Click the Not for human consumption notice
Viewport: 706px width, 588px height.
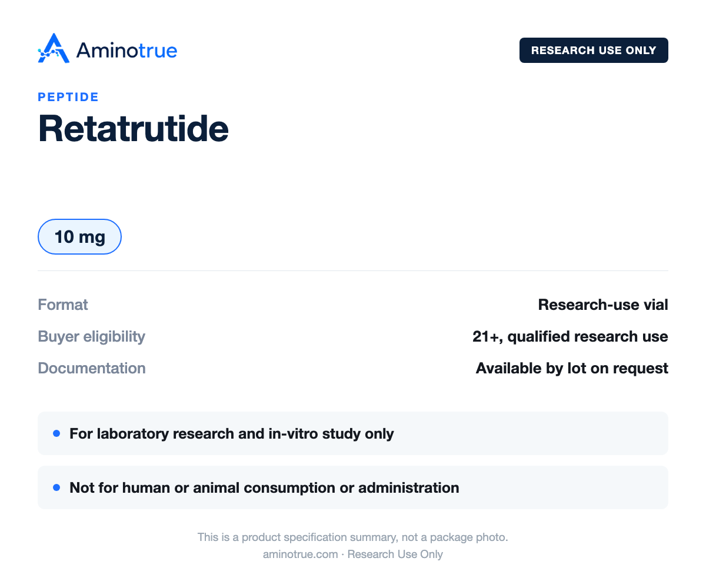click(264, 487)
